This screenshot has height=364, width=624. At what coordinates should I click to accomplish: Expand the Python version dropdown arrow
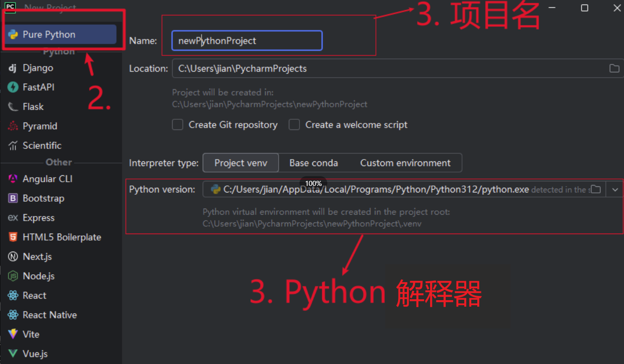[615, 190]
